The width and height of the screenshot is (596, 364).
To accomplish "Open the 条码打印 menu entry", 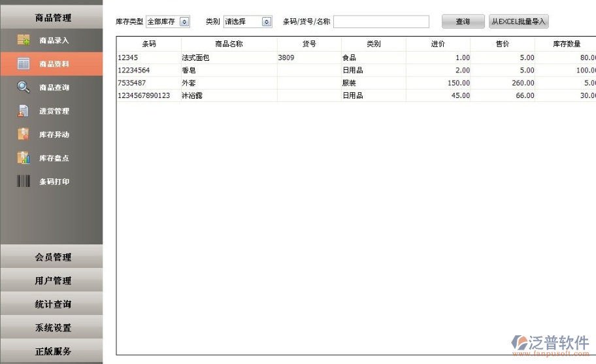I will pos(52,182).
